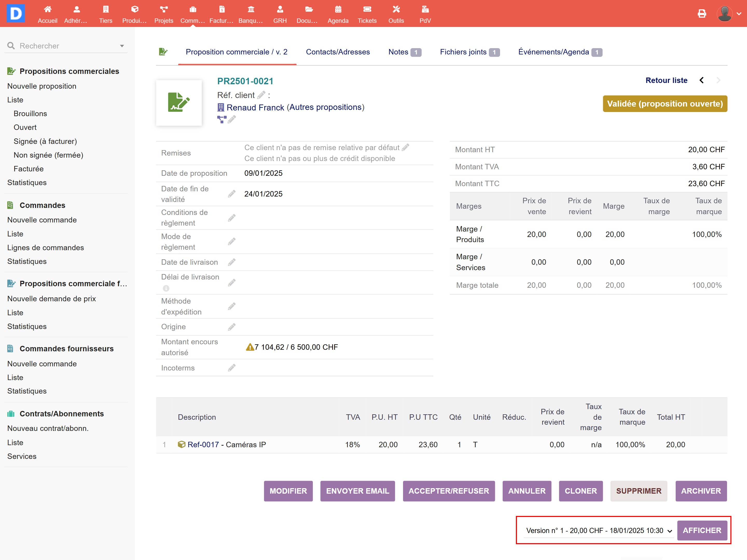This screenshot has width=747, height=560.
Task: Go to previous proposal arrow
Action: [x=702, y=80]
